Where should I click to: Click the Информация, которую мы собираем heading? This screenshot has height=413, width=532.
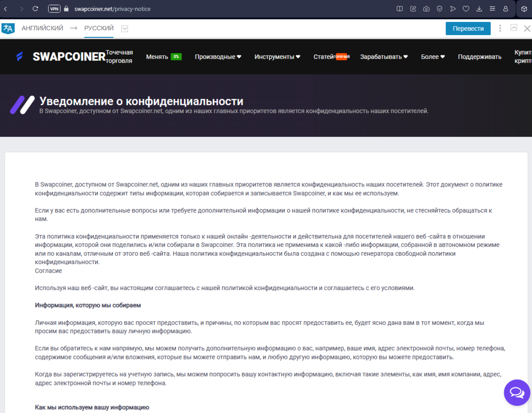point(88,305)
